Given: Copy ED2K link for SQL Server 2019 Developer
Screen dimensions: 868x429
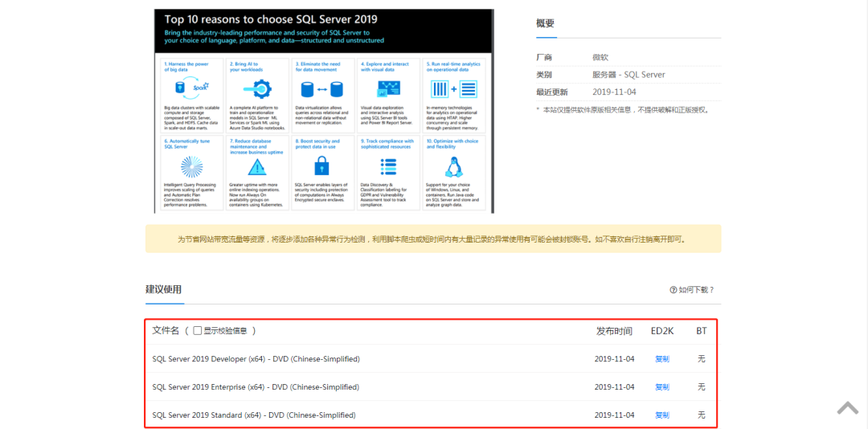Looking at the screenshot, I should tap(662, 358).
